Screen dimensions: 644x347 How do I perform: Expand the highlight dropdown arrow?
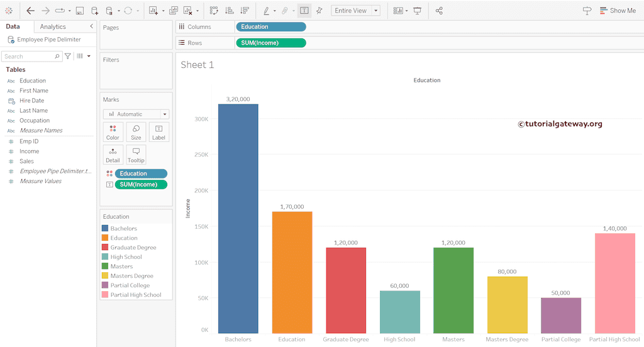coord(274,11)
